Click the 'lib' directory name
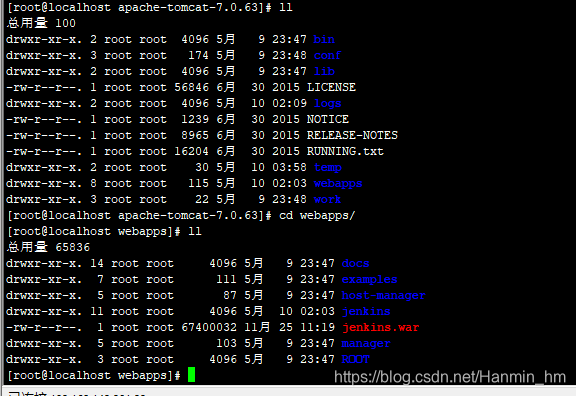Viewport: 576px width, 396px height. point(324,71)
